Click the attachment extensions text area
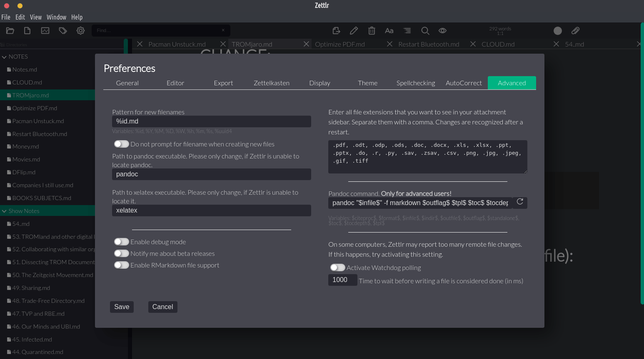This screenshot has width=644, height=359. click(x=428, y=157)
